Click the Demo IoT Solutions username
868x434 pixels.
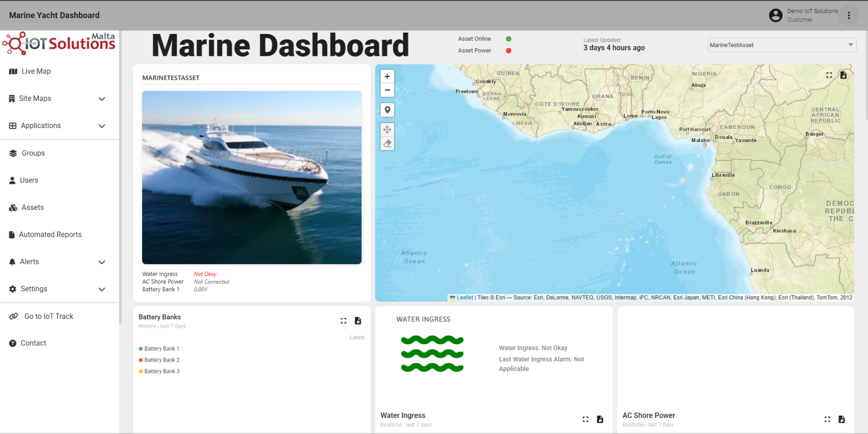[812, 11]
